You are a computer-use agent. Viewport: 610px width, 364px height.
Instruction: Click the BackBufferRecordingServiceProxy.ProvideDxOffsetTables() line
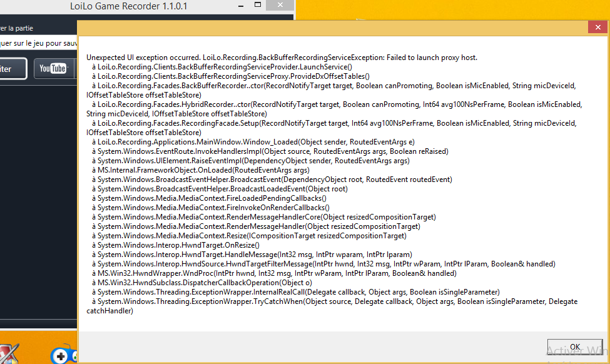coord(231,76)
